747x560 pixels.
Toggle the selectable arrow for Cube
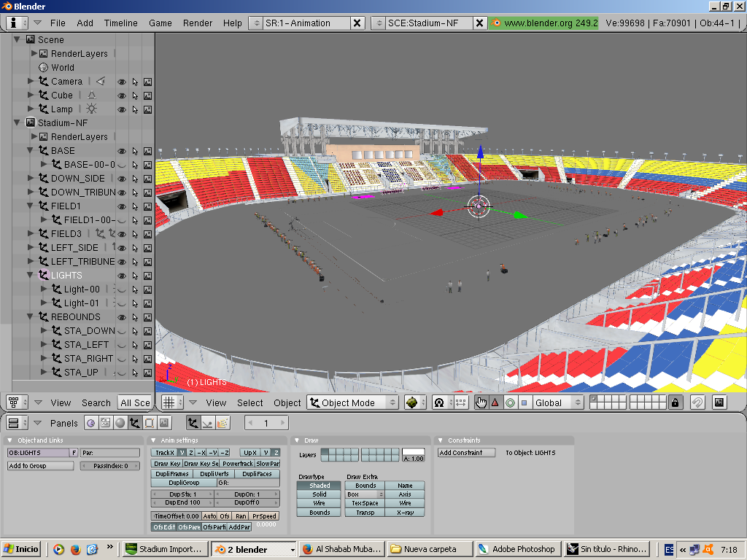click(135, 96)
